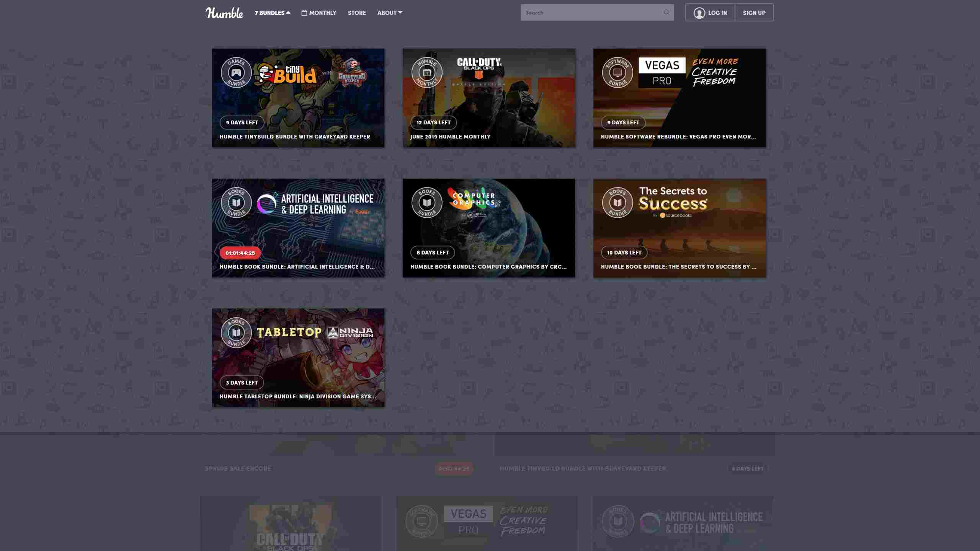The width and height of the screenshot is (980, 551).
Task: Click the Vegas Pro card's '9 DAYS LEFT' label
Action: pos(623,122)
